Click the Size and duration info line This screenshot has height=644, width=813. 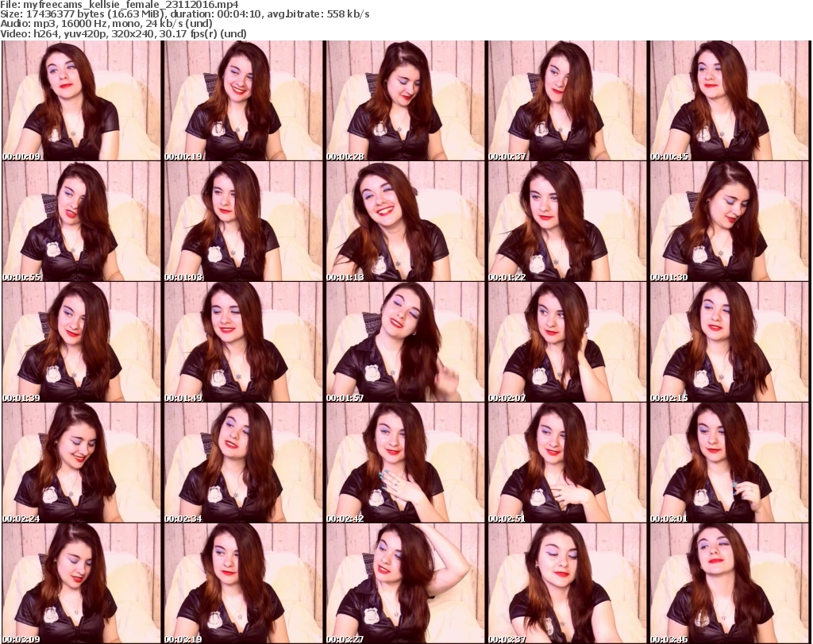coord(184,14)
